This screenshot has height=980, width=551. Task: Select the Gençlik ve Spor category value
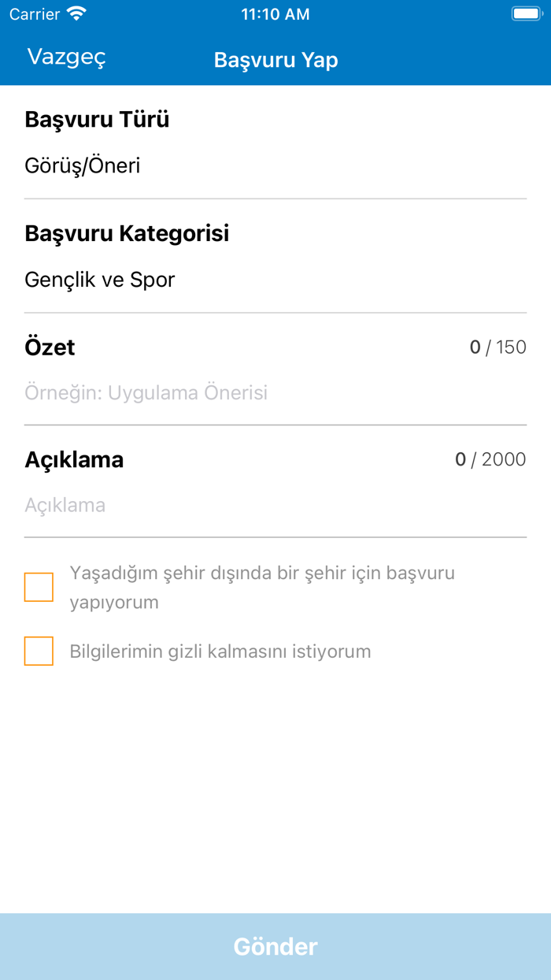point(100,279)
